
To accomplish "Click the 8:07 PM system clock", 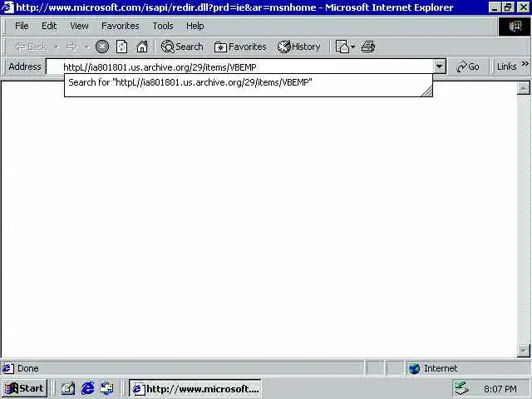I will (500, 389).
